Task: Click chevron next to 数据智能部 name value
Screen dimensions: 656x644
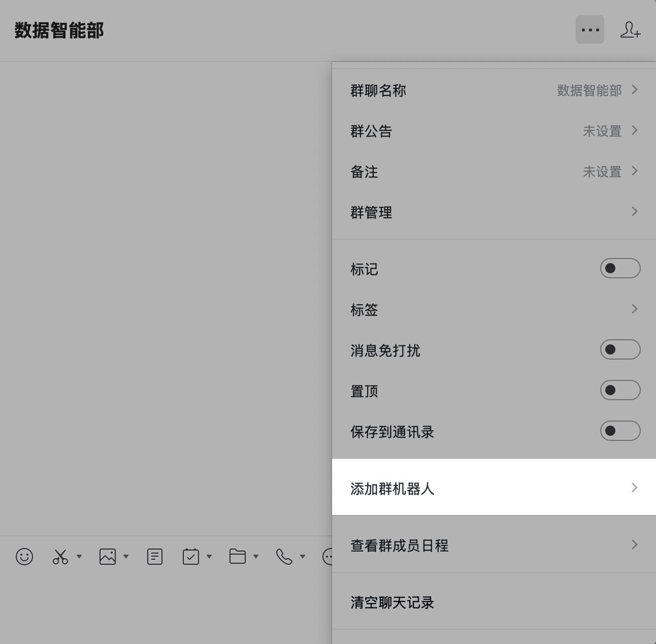Action: click(x=634, y=90)
